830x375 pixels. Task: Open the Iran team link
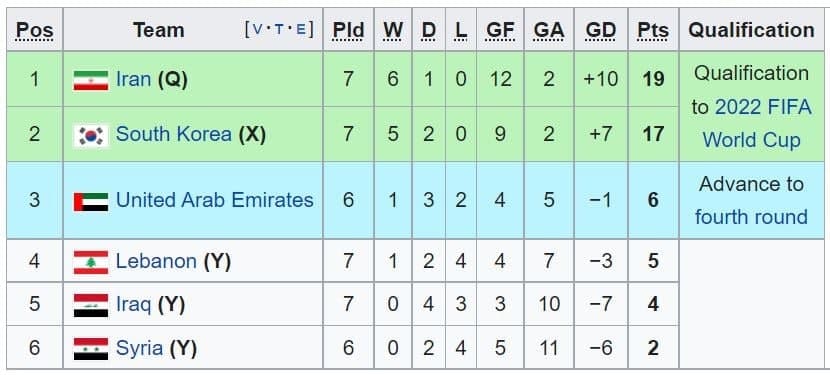(133, 79)
